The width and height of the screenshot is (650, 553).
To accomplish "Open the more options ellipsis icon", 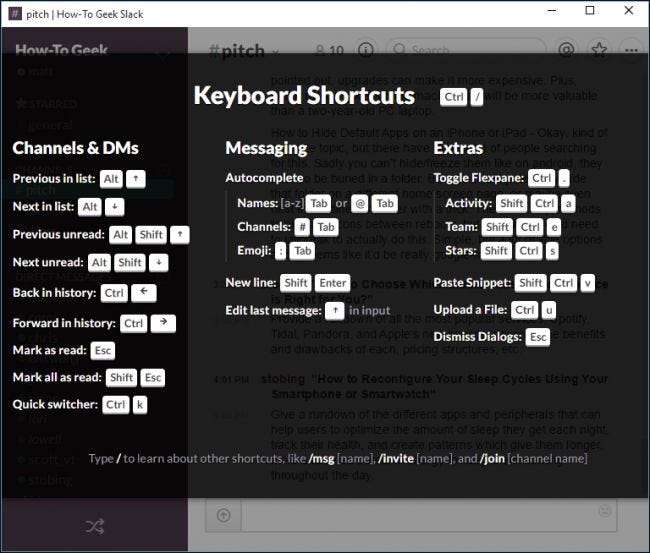I will click(x=631, y=50).
